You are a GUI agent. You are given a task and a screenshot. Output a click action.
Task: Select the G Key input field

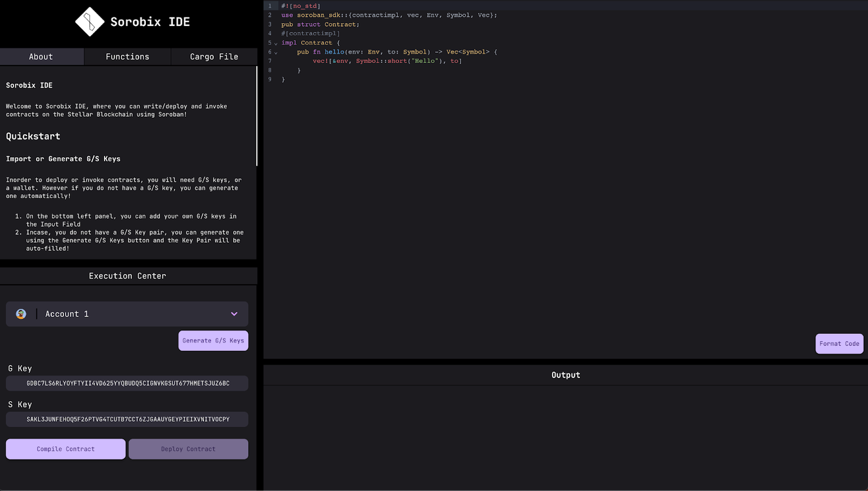pos(127,383)
